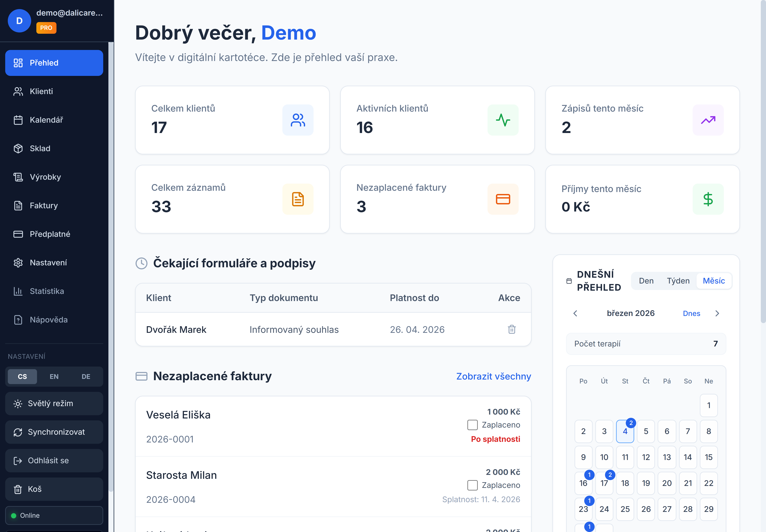Screen dimensions: 766x532
Task: Check Zaplaceno for Veselá Eliška's invoice
Action: click(x=473, y=425)
